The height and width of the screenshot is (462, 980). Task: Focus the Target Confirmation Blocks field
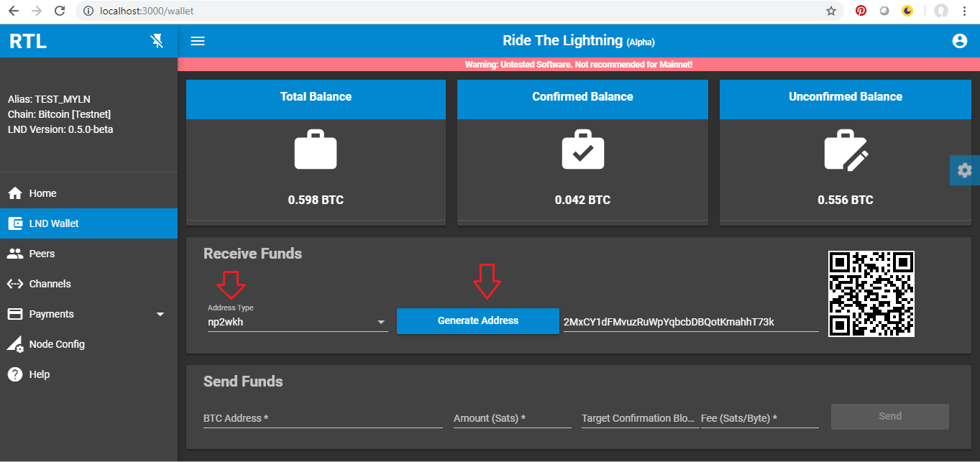click(640, 417)
